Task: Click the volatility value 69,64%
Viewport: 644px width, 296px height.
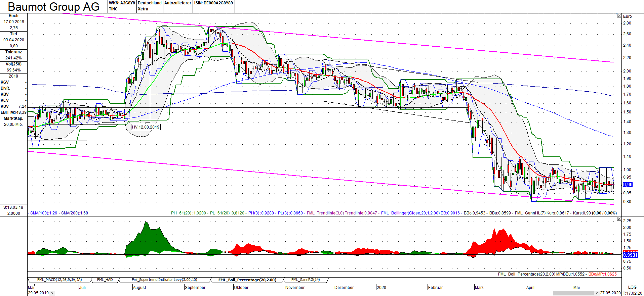Action: (14, 70)
